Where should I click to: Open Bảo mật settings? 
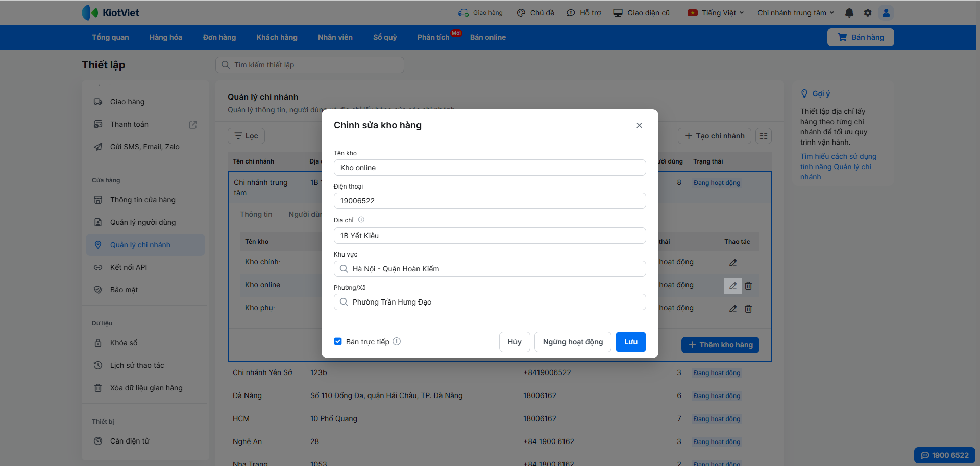tap(145, 290)
